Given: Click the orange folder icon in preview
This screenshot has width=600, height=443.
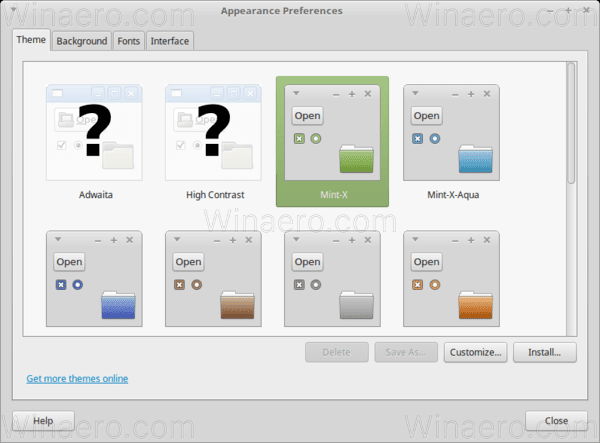Looking at the screenshot, I should point(475,305).
